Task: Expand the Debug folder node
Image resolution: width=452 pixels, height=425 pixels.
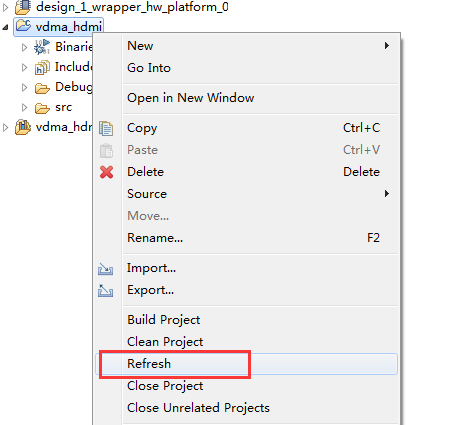Action: click(x=24, y=87)
